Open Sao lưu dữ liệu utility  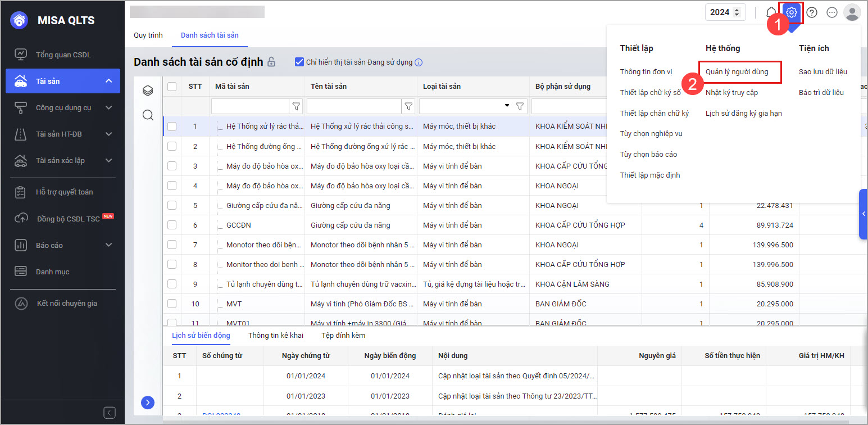(x=822, y=71)
